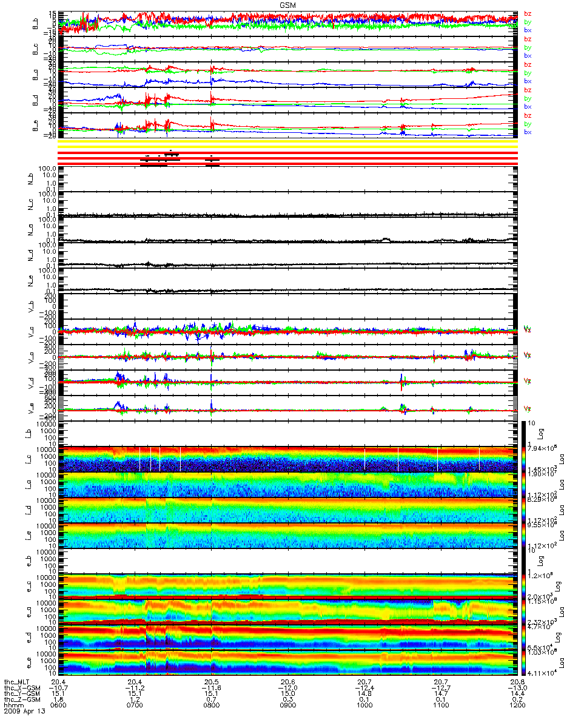
Task: Click the i_e ion spectrogram label
Action: (x=27, y=536)
